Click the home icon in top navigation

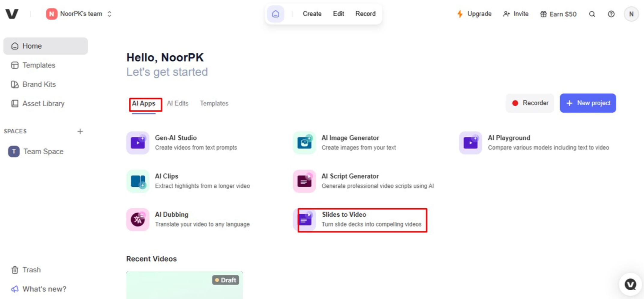point(275,14)
